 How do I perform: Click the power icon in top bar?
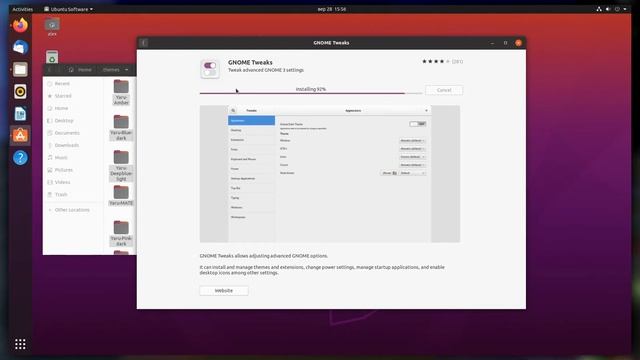tap(617, 9)
